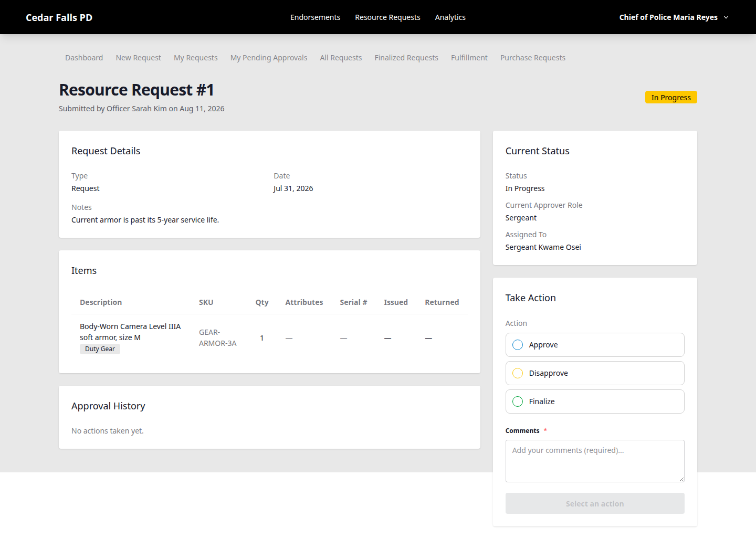This screenshot has width=756, height=539.
Task: Click the Cedar Falls PD logo
Action: coord(59,17)
